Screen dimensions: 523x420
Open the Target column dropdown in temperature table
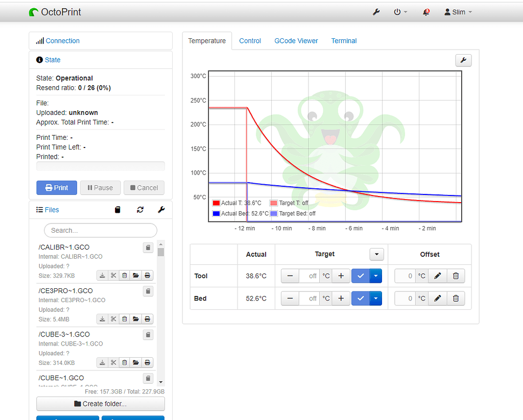[x=376, y=254]
